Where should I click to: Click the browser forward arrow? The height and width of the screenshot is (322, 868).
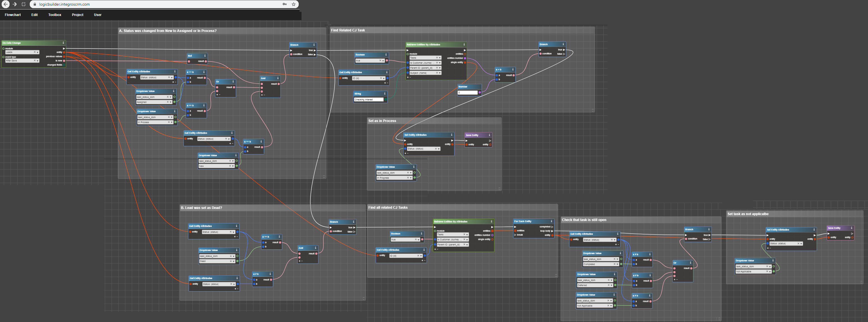(x=15, y=4)
